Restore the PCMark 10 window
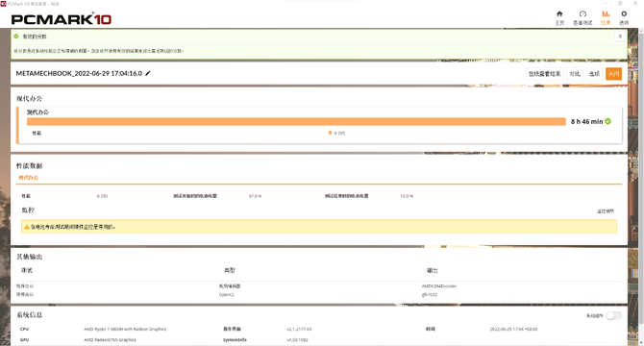Image resolution: width=644 pixels, height=346 pixels. [620, 3]
